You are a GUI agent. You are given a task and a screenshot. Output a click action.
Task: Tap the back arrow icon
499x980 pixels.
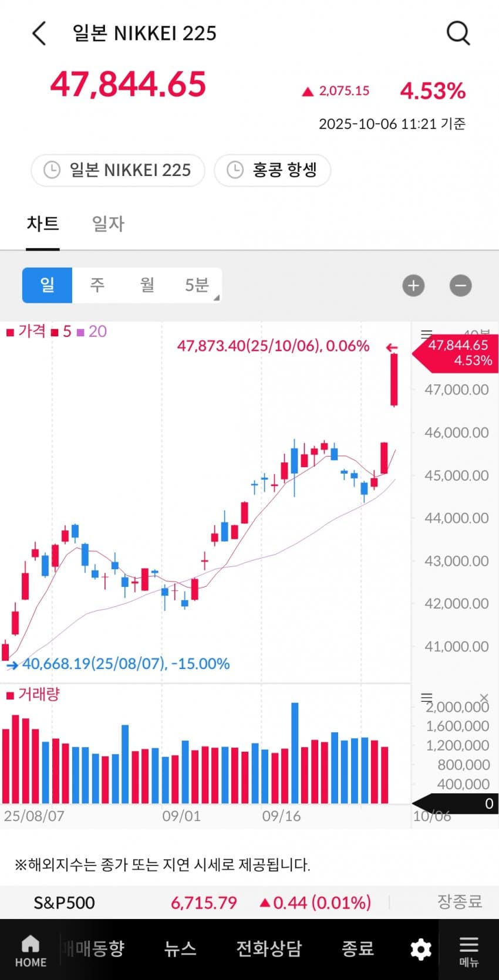tap(39, 33)
